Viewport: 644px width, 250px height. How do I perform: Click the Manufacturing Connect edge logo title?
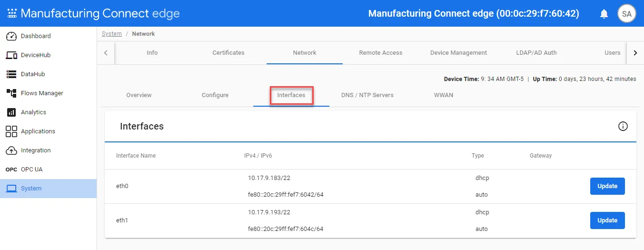100,13
